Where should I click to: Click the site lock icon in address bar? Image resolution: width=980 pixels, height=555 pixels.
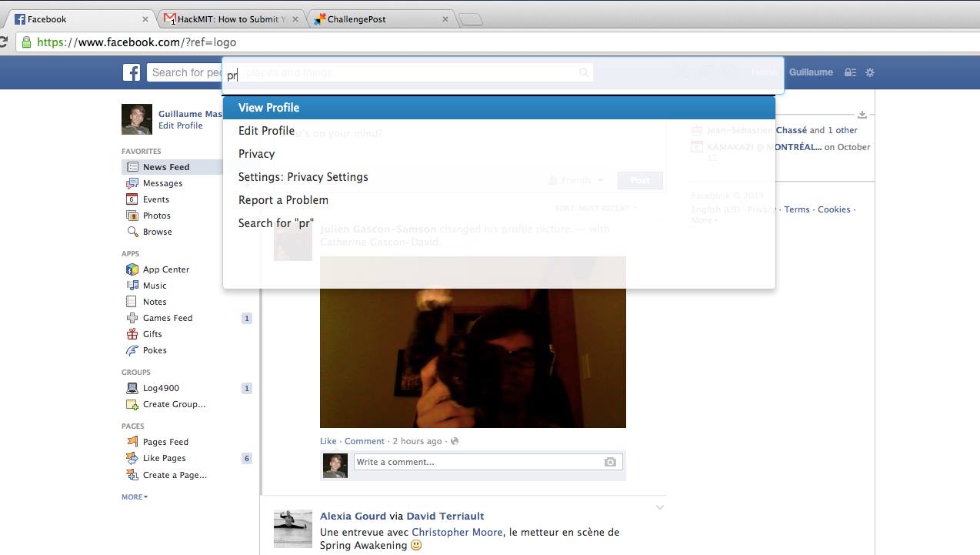[x=27, y=42]
